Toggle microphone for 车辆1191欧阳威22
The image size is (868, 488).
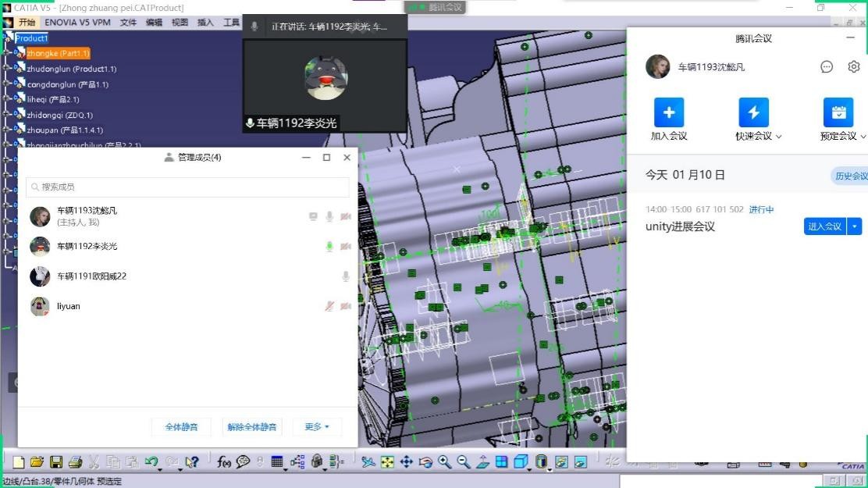point(345,276)
